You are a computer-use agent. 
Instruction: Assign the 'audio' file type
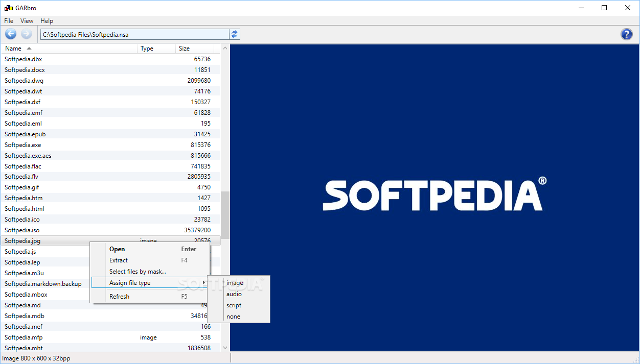tap(239, 294)
